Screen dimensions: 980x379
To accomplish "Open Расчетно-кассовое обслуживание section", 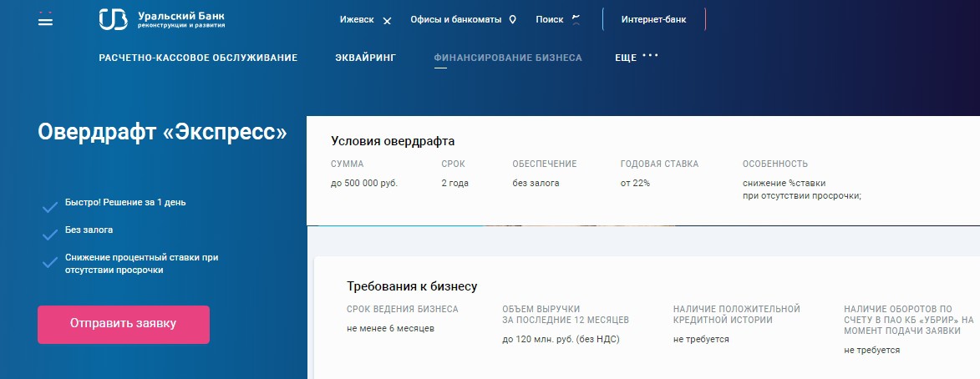I will 198,58.
